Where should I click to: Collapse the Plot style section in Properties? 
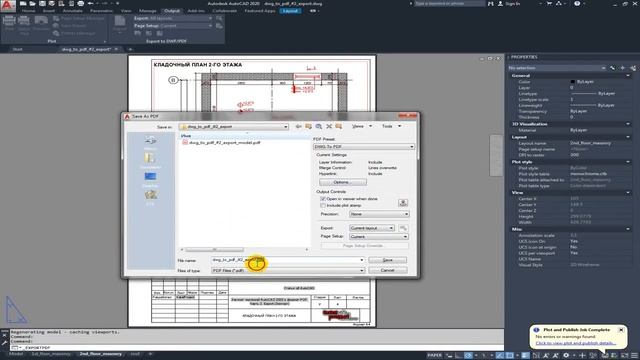point(628,162)
